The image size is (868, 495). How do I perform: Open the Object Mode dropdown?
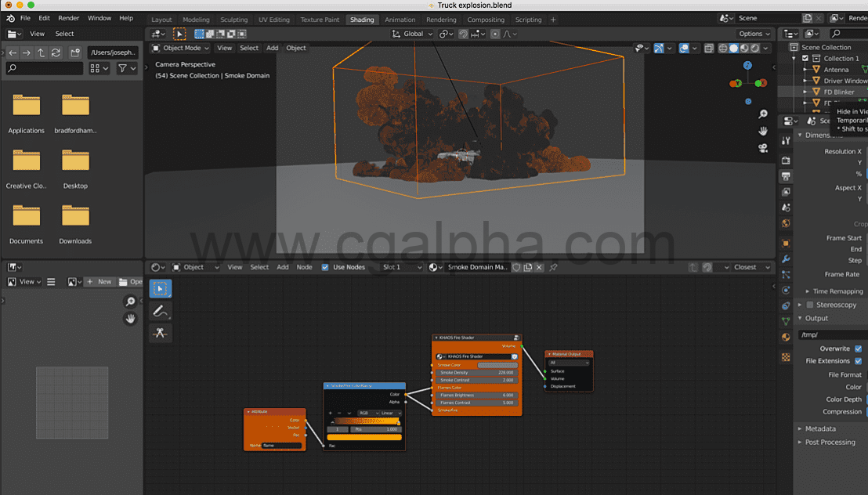coord(182,48)
